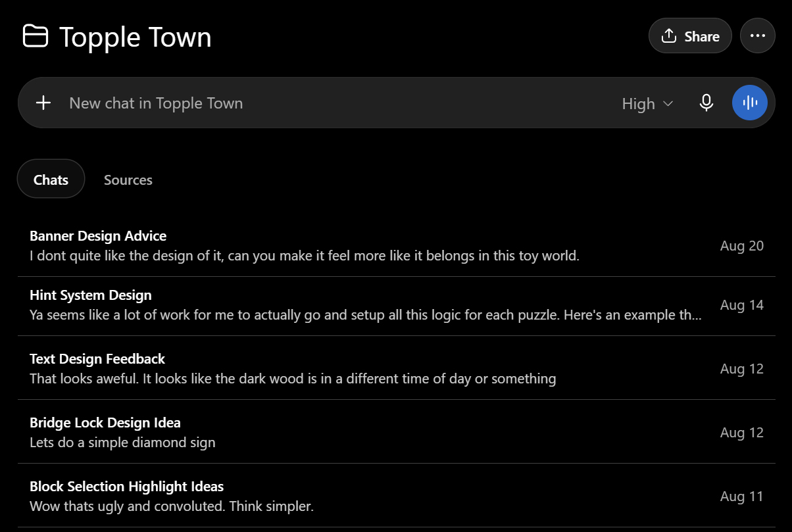The image size is (792, 532).
Task: Open Block Selection Highlight Ideas chat
Action: pos(396,496)
